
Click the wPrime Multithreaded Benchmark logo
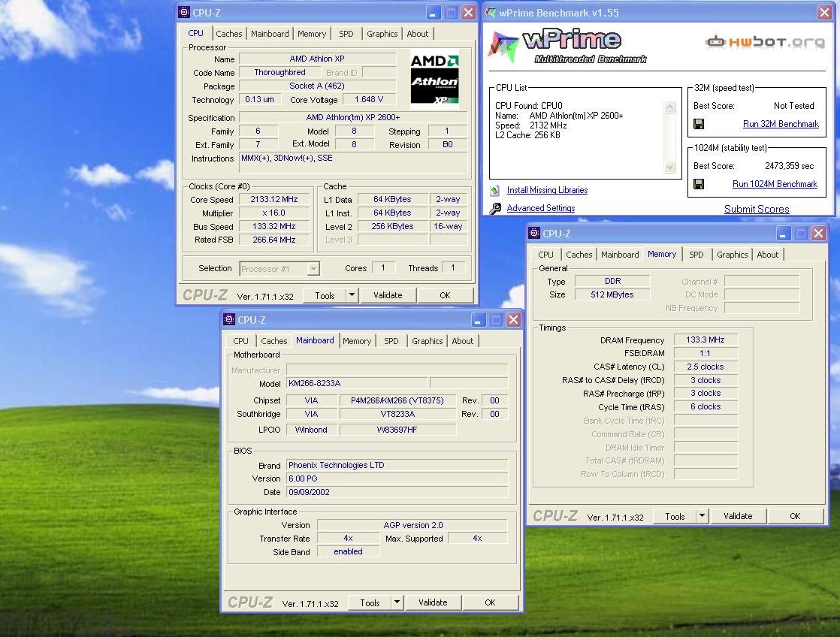tap(568, 47)
